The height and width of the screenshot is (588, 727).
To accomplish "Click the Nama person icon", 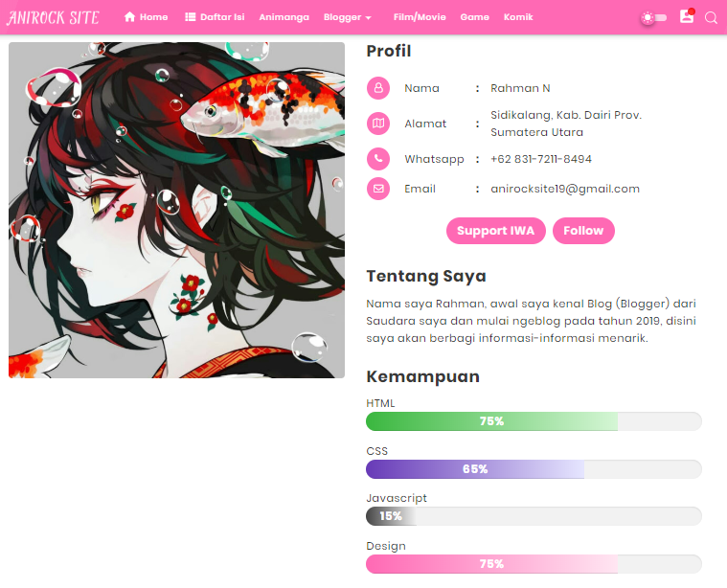I will pyautogui.click(x=378, y=88).
